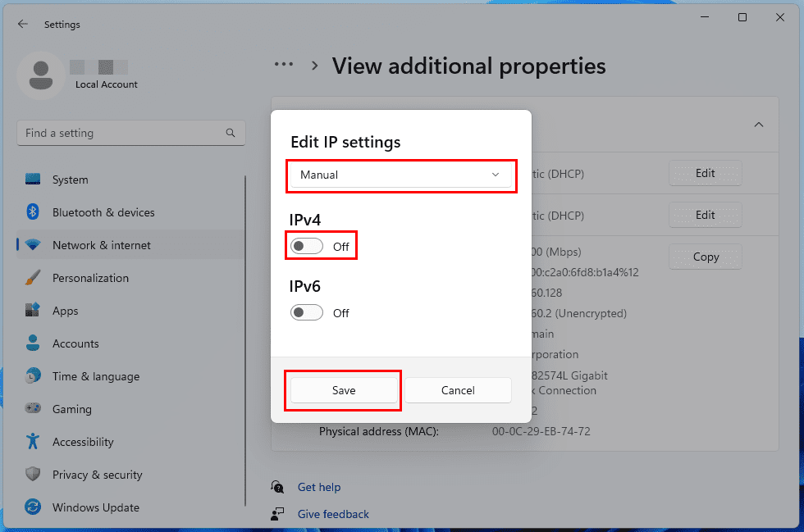This screenshot has width=804, height=532.
Task: Click the Network & internet wifi icon
Action: [x=33, y=245]
